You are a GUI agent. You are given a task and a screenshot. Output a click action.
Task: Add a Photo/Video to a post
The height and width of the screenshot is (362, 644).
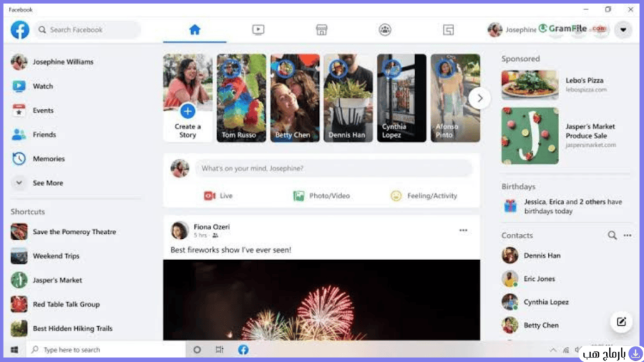[x=321, y=196]
